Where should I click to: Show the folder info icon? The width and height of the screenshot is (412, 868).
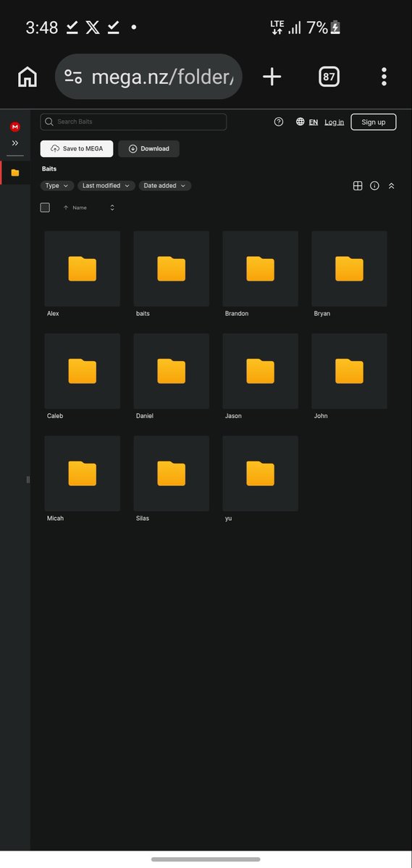[374, 186]
